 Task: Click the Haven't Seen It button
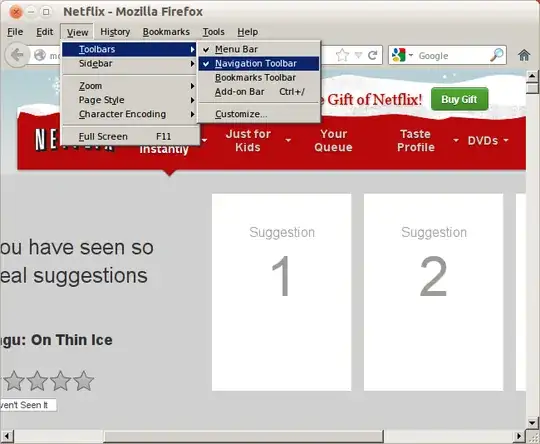pos(28,405)
